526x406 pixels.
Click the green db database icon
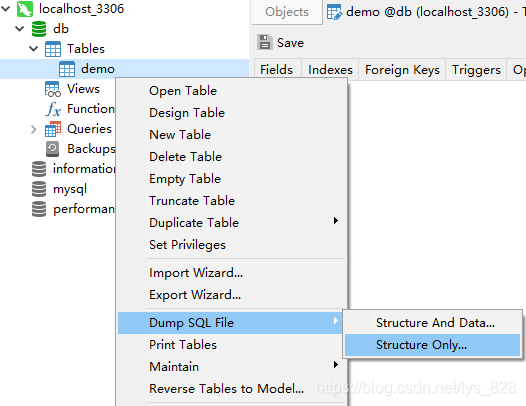(39, 29)
